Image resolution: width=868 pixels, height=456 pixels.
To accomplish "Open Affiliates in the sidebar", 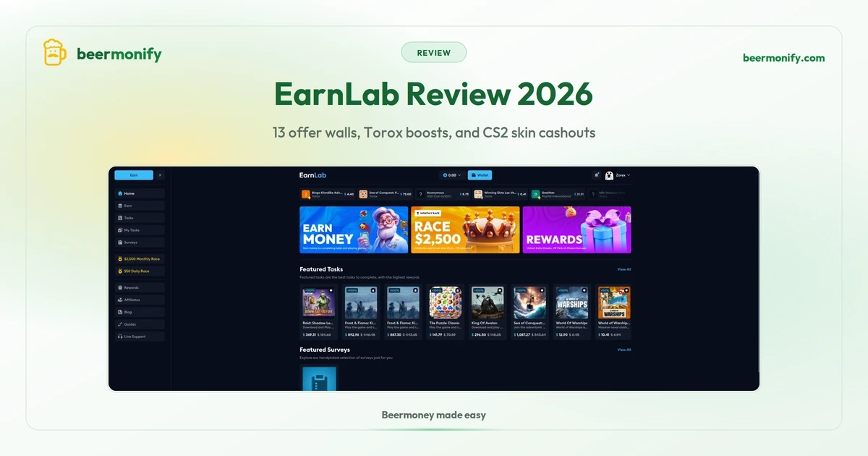I will click(x=140, y=300).
